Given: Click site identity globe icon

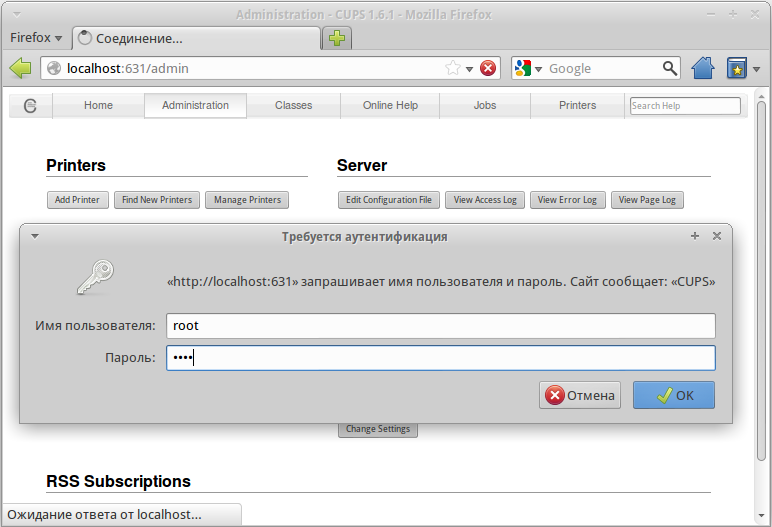Looking at the screenshot, I should [x=54, y=68].
